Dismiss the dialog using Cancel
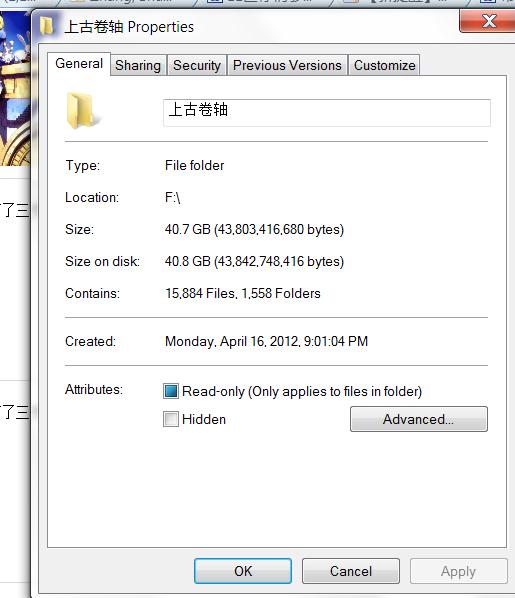 [351, 571]
